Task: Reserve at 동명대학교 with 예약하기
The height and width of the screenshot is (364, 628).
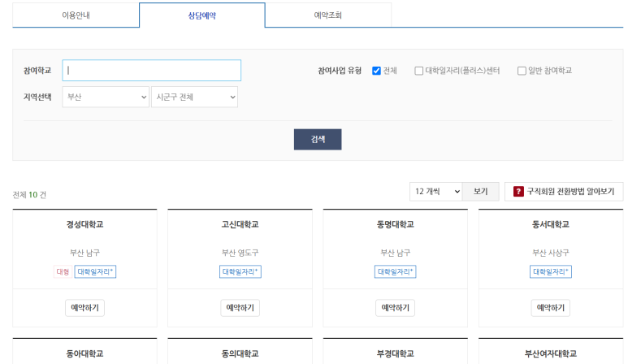Action: [396, 308]
